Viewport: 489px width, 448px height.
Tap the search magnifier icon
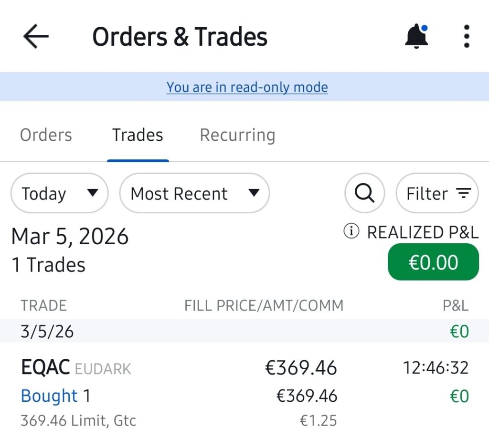(365, 193)
